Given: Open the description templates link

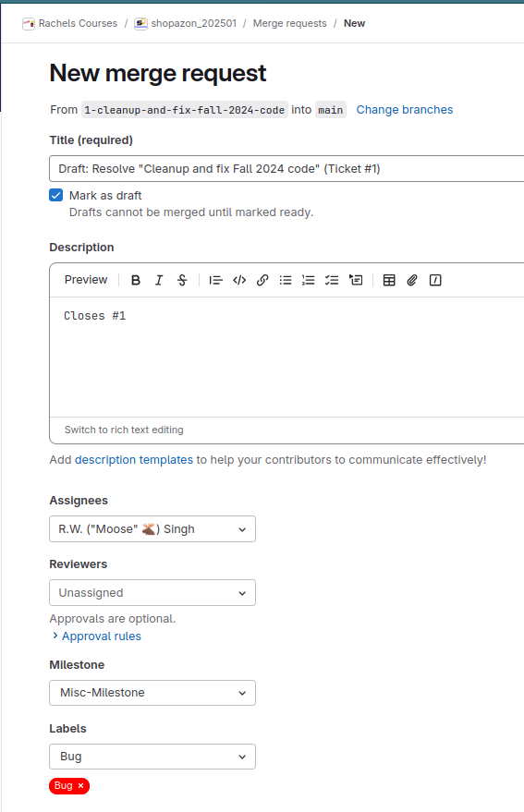Looking at the screenshot, I should pos(134,460).
